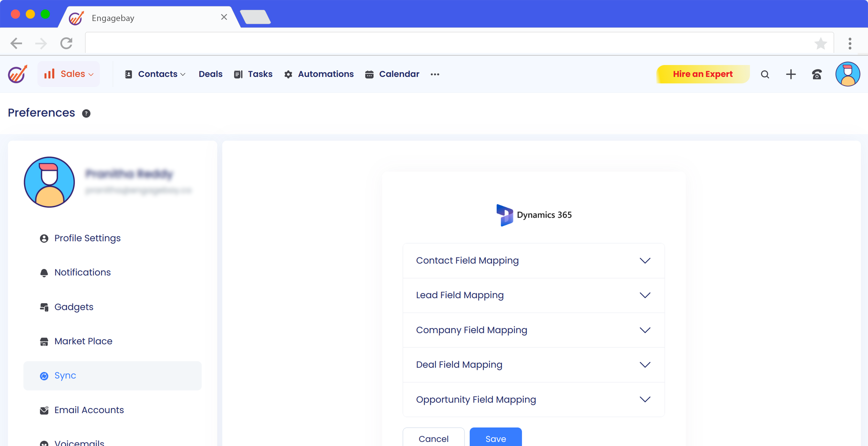Click the Save button

tap(495, 438)
